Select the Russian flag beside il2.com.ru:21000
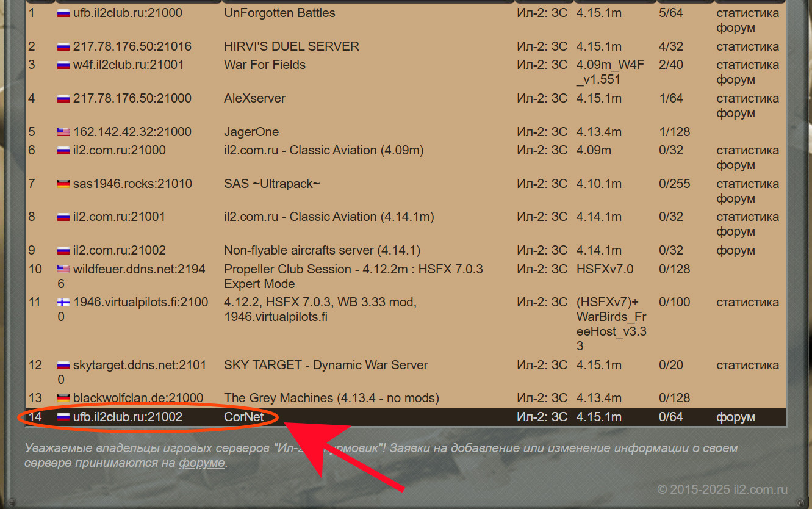This screenshot has width=812, height=509. [63, 150]
